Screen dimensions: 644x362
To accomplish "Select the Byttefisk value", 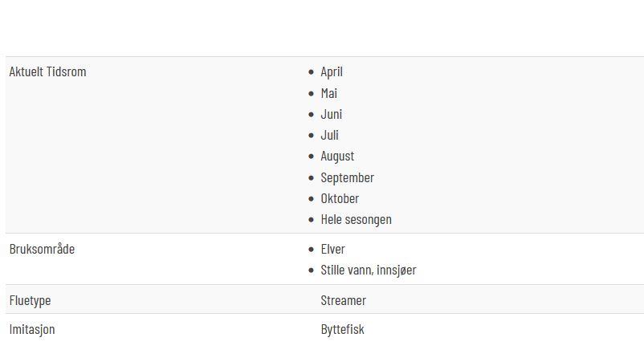I will tap(343, 330).
